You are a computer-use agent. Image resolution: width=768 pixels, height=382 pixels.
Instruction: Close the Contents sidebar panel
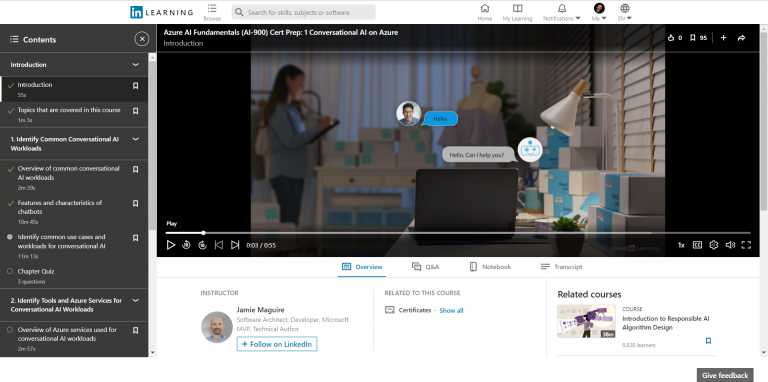tap(142, 39)
